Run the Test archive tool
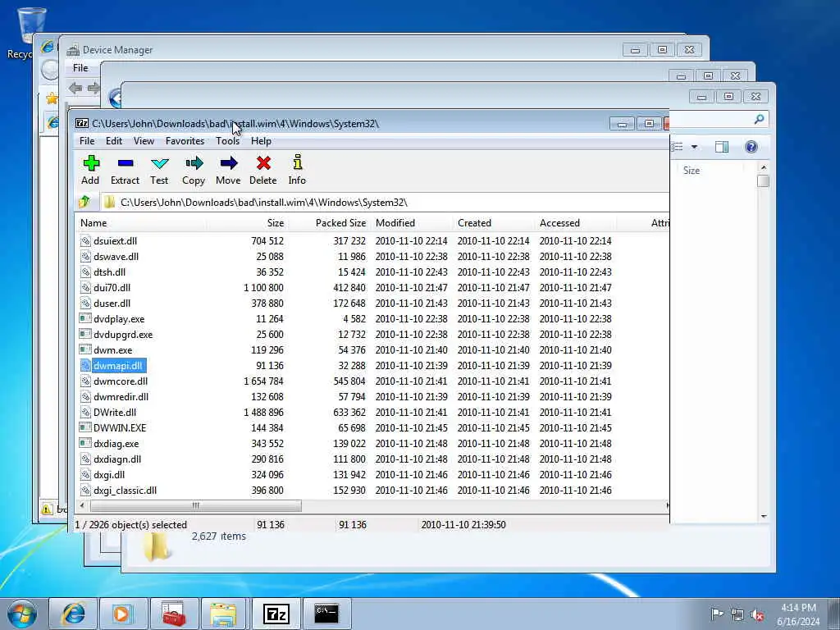Viewport: 840px width, 630px height. (159, 170)
